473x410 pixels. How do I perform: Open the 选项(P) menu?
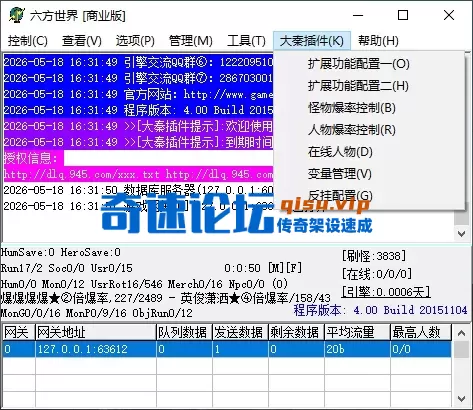[135, 41]
